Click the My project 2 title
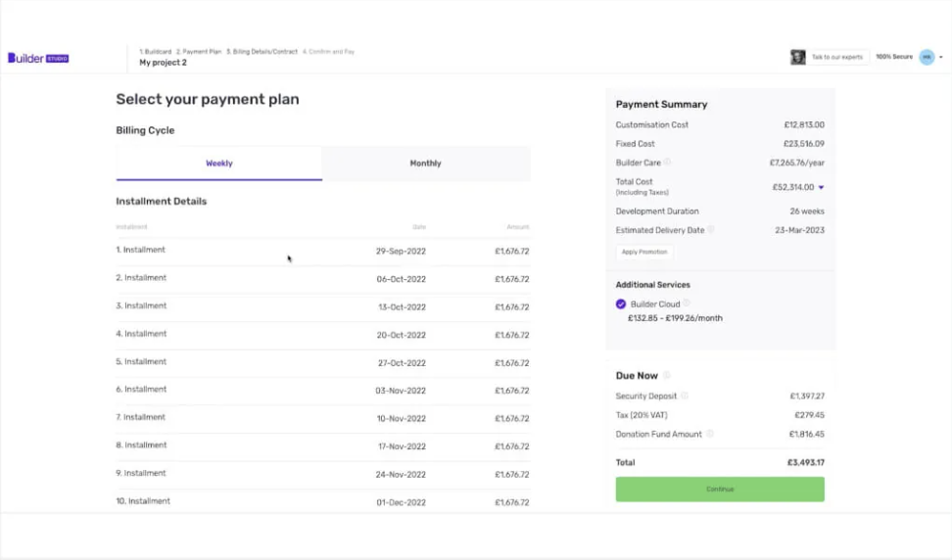Viewport: 952px width, 560px height. (x=163, y=63)
